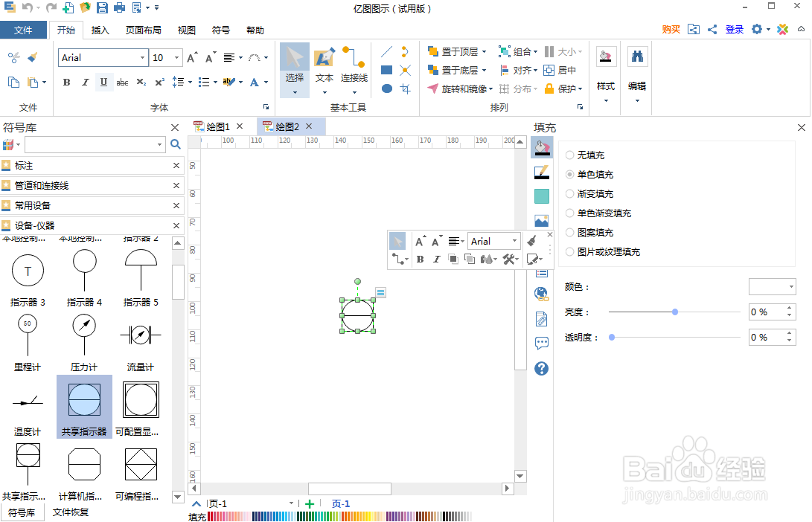Open the help question mark icon
Viewport: 812px width, 522px height.
click(541, 367)
